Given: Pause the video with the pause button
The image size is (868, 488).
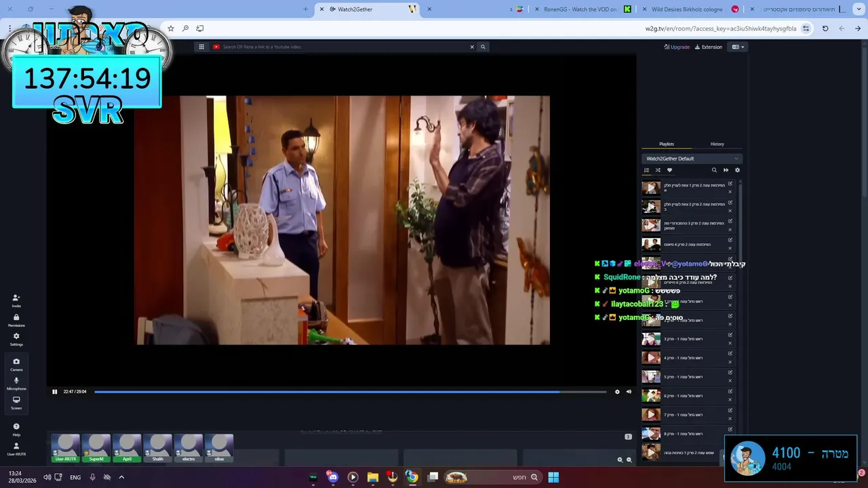Looking at the screenshot, I should (x=55, y=392).
